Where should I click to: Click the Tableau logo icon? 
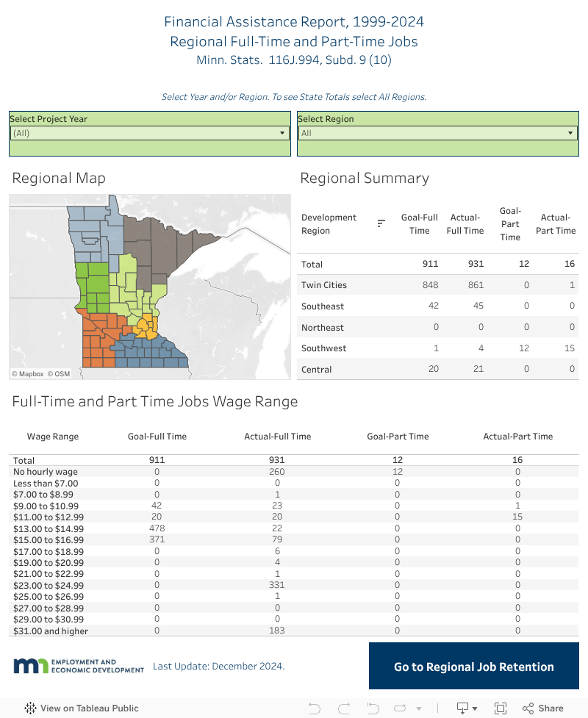click(30, 708)
